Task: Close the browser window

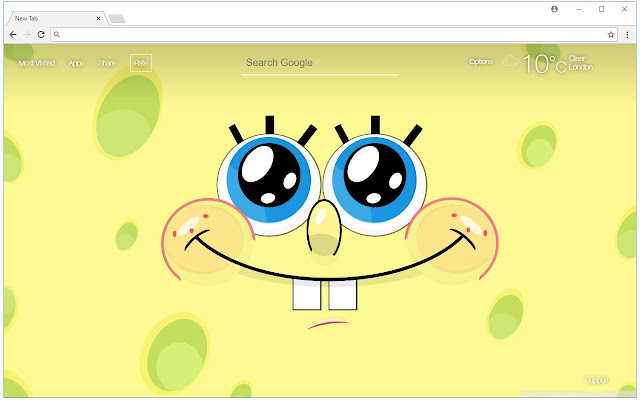Action: (624, 9)
